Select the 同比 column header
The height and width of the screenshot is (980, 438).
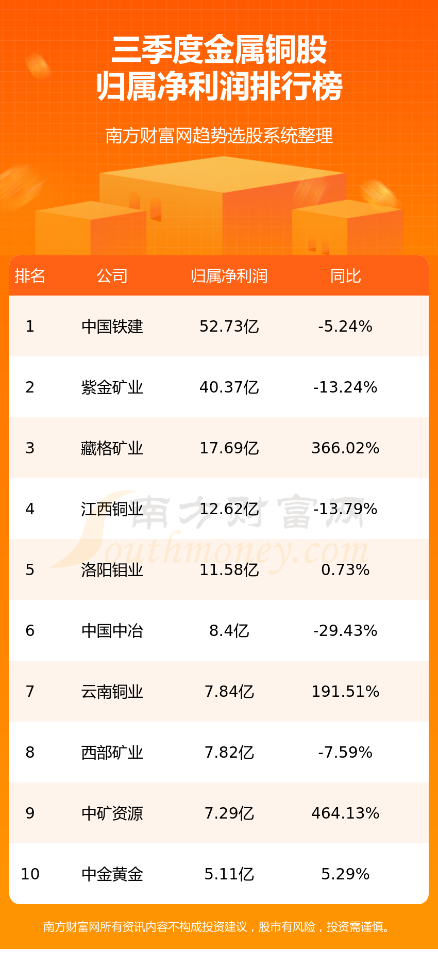coord(345,276)
